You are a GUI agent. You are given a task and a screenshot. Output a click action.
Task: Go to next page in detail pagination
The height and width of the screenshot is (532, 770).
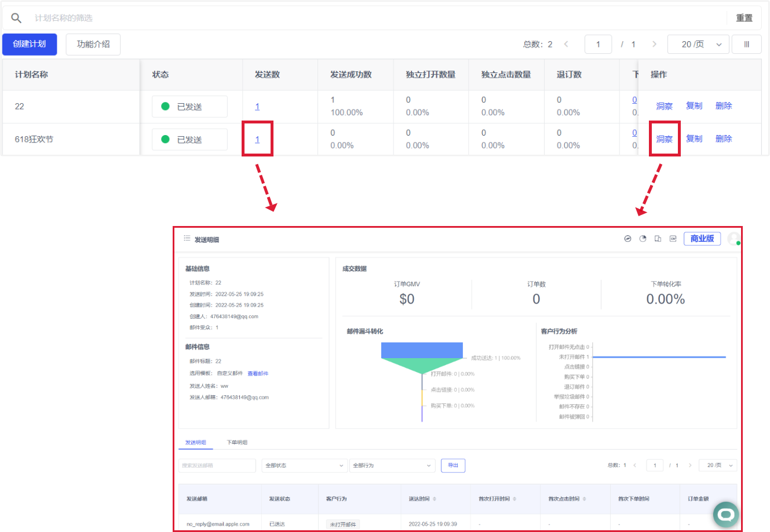(x=690, y=465)
